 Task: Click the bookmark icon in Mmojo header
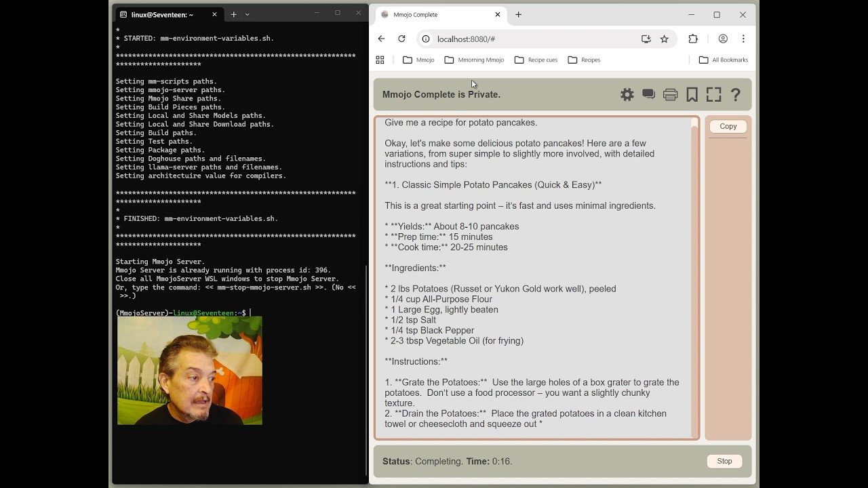tap(692, 95)
